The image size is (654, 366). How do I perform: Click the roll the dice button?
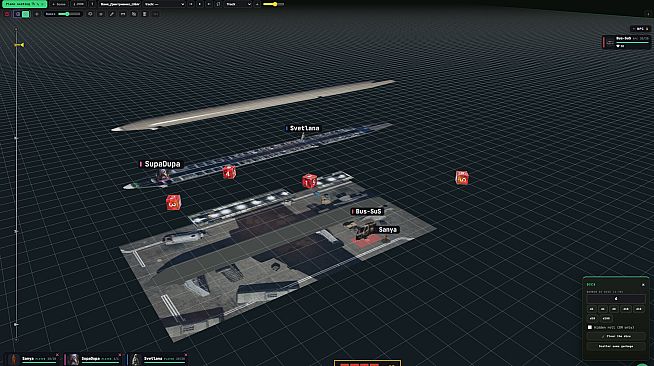coord(616,336)
